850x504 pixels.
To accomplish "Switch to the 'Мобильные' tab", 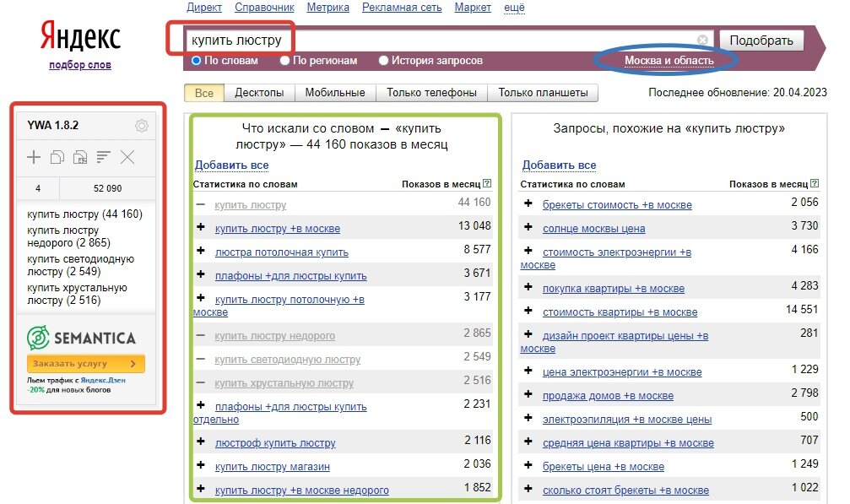I will [335, 93].
